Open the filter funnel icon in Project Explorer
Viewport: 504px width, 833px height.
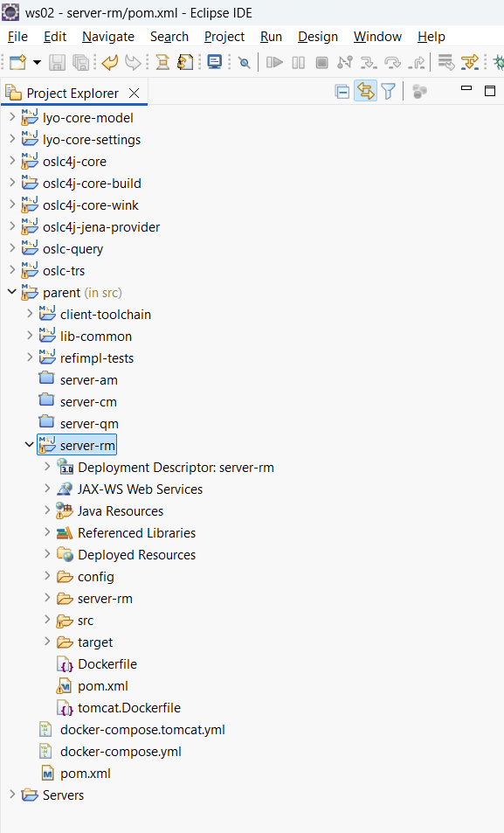[x=388, y=92]
